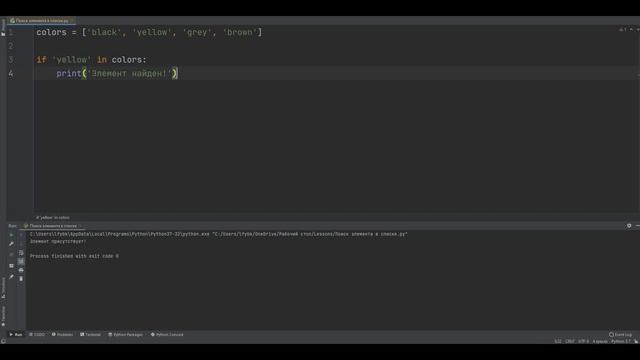
Task: Click the print icon in Run console
Action: [21, 270]
